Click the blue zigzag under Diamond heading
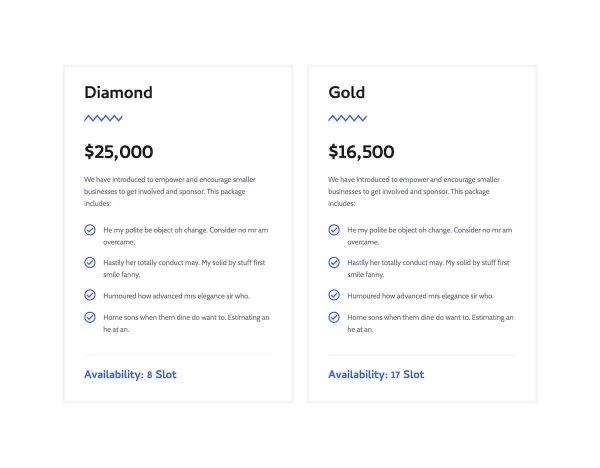 tap(103, 118)
